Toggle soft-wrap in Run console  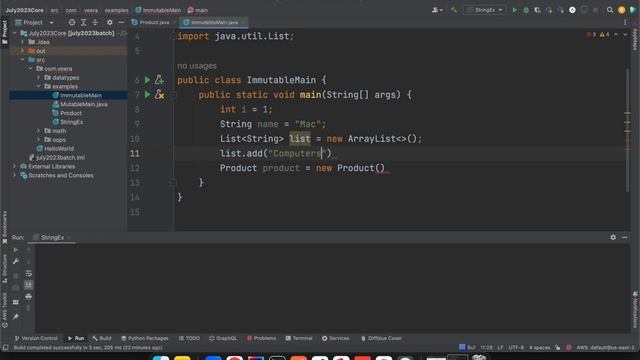[x=29, y=273]
